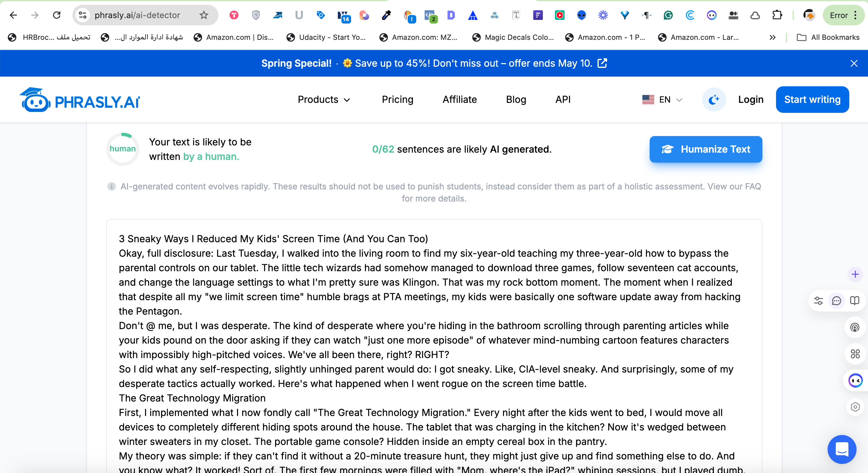Click the alien face extension icon
The height and width of the screenshot is (473, 868).
[581, 15]
